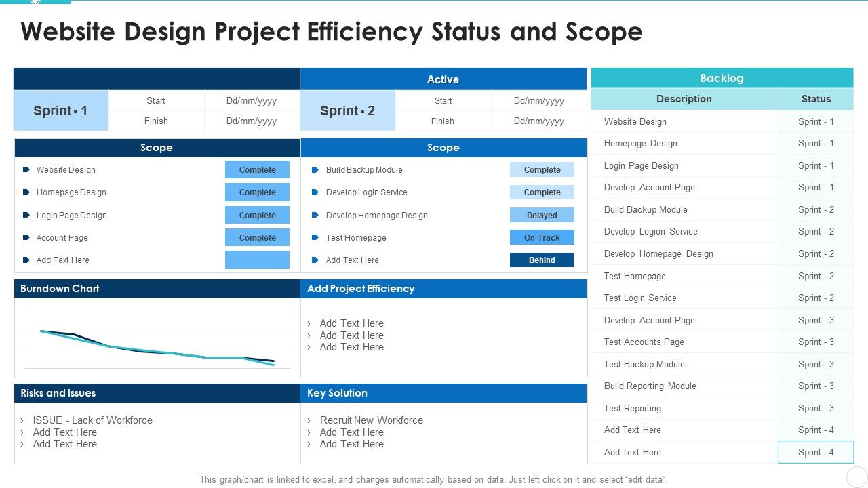
Task: Select the tag bullet beside Build Backup Module scope item
Action: point(315,170)
